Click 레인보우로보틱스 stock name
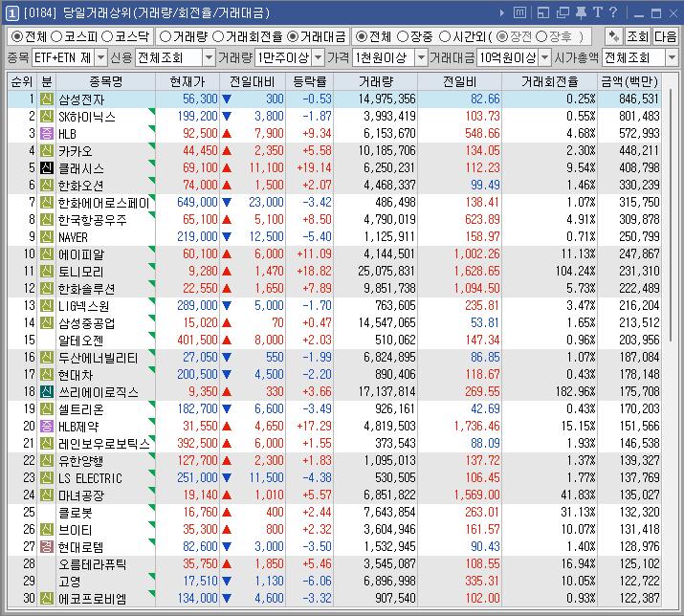 tap(104, 444)
